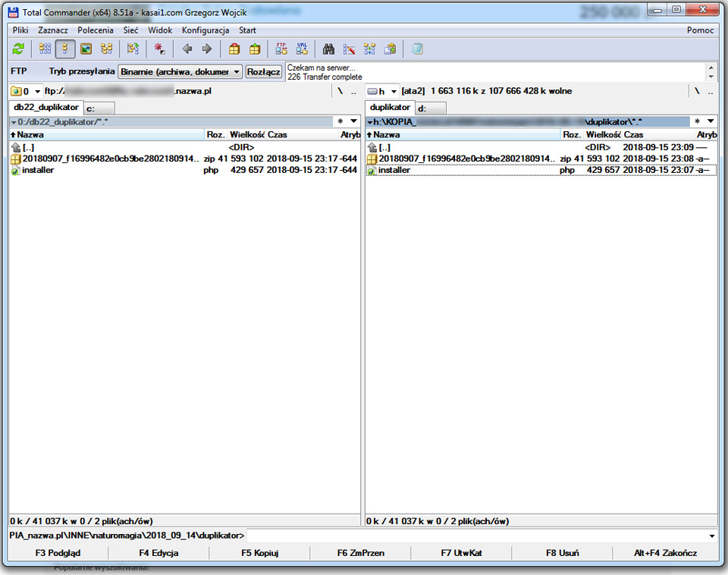Go back with the left arrow icon
Viewport: 728px width, 575px height.
[187, 49]
